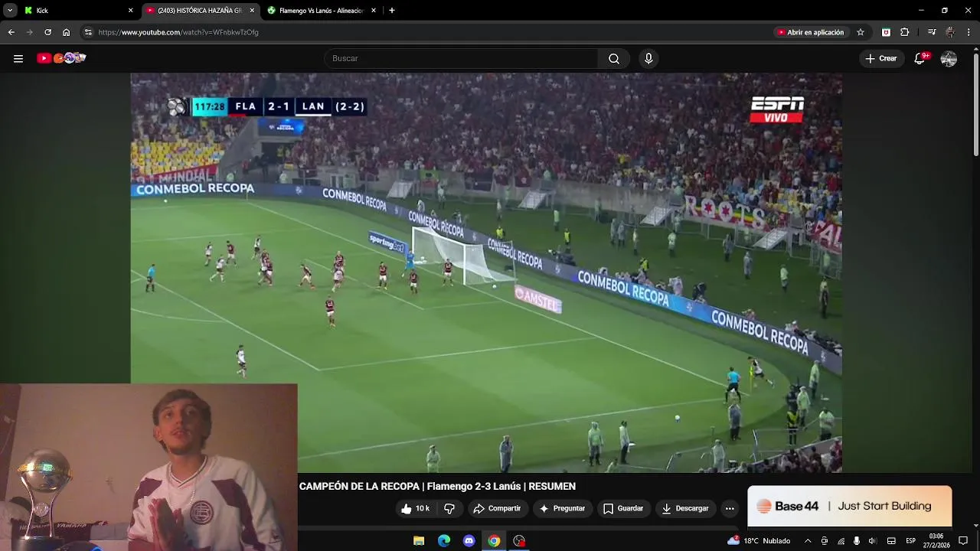This screenshot has height=551, width=980.
Task: Show hidden system tray icons
Action: point(807,540)
